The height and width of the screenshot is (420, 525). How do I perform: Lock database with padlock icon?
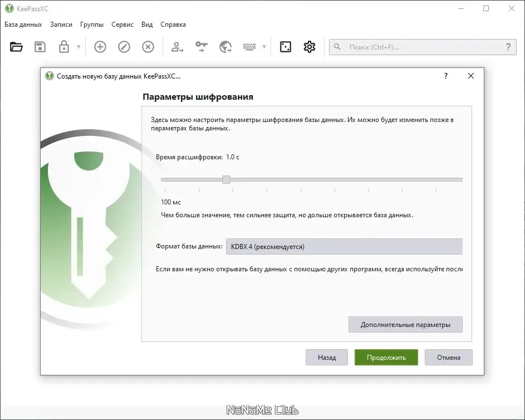[x=64, y=47]
